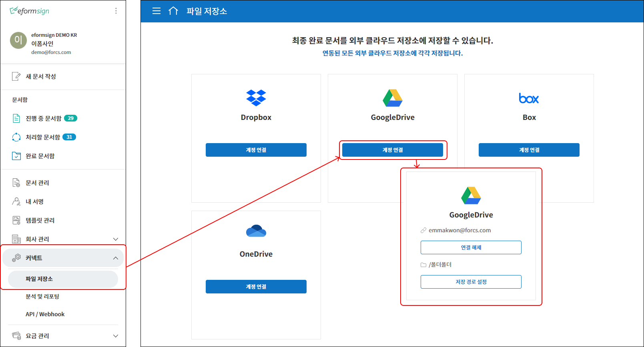Click the billing management card icon

[x=16, y=336]
